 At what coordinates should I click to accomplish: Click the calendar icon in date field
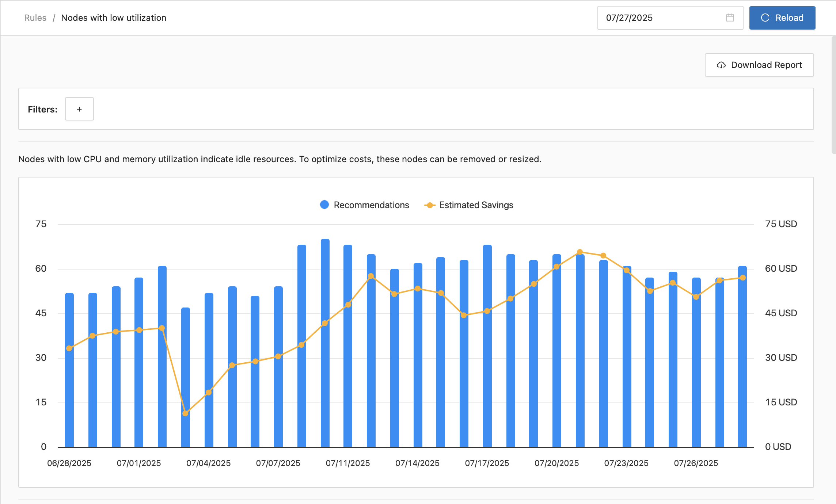(730, 18)
